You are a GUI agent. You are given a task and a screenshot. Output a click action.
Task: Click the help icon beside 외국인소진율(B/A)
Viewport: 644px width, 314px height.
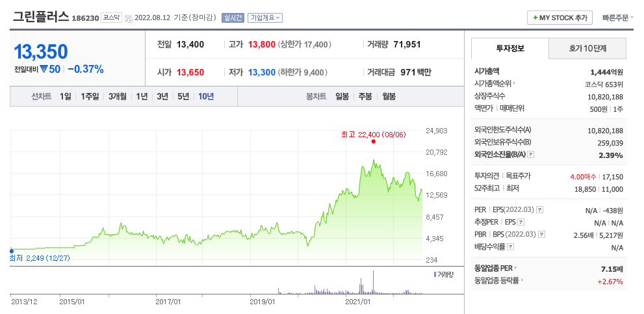click(531, 155)
